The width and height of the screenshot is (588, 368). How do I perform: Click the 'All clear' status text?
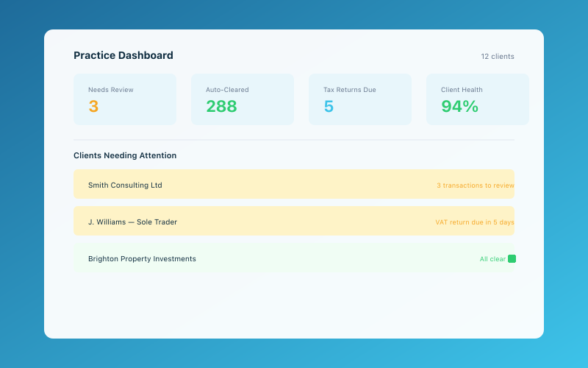coord(492,259)
